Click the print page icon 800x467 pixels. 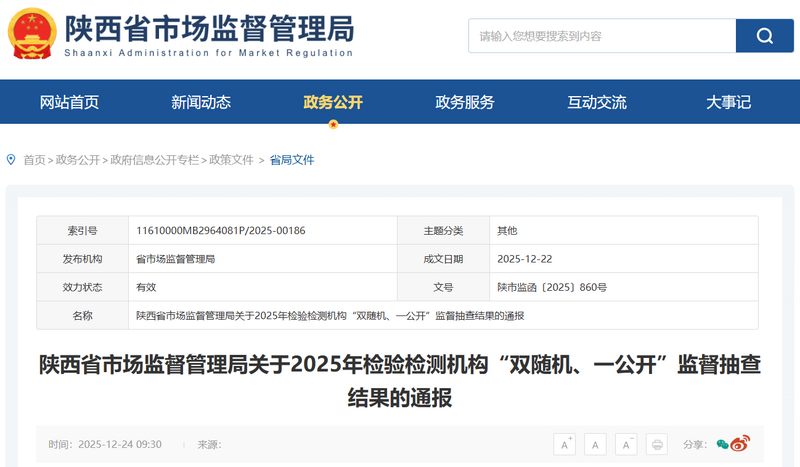pyautogui.click(x=657, y=444)
